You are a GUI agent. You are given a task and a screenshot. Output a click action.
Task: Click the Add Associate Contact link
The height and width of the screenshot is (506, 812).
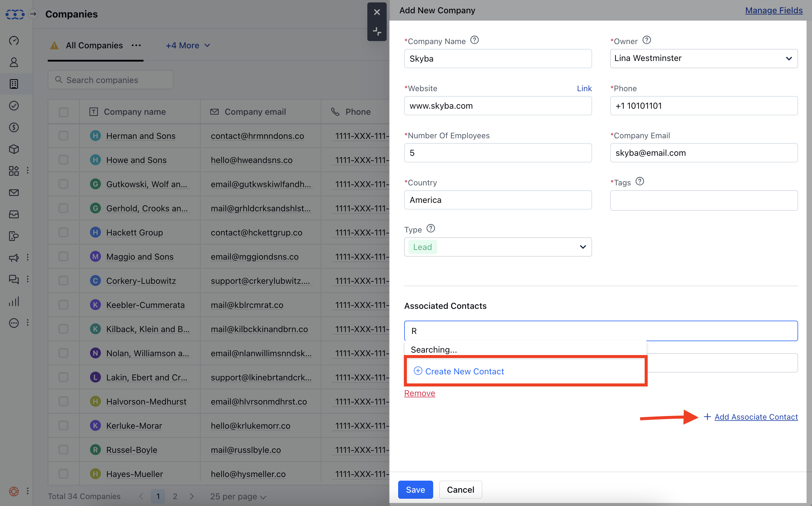tap(756, 417)
